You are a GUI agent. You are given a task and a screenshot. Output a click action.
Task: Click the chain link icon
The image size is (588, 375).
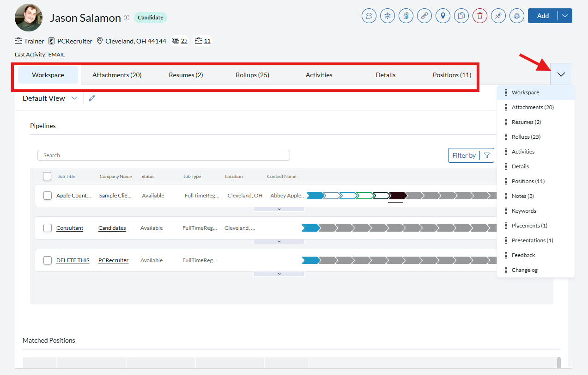[x=424, y=16]
